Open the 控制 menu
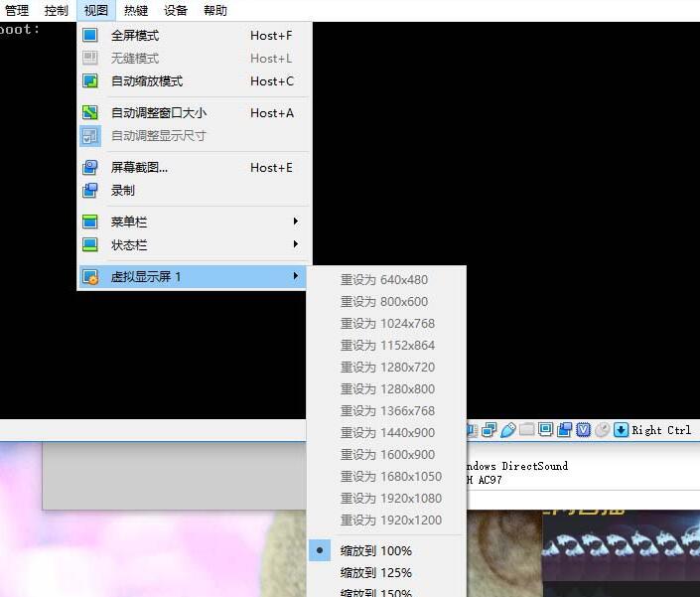This screenshot has height=597, width=700. click(x=57, y=10)
